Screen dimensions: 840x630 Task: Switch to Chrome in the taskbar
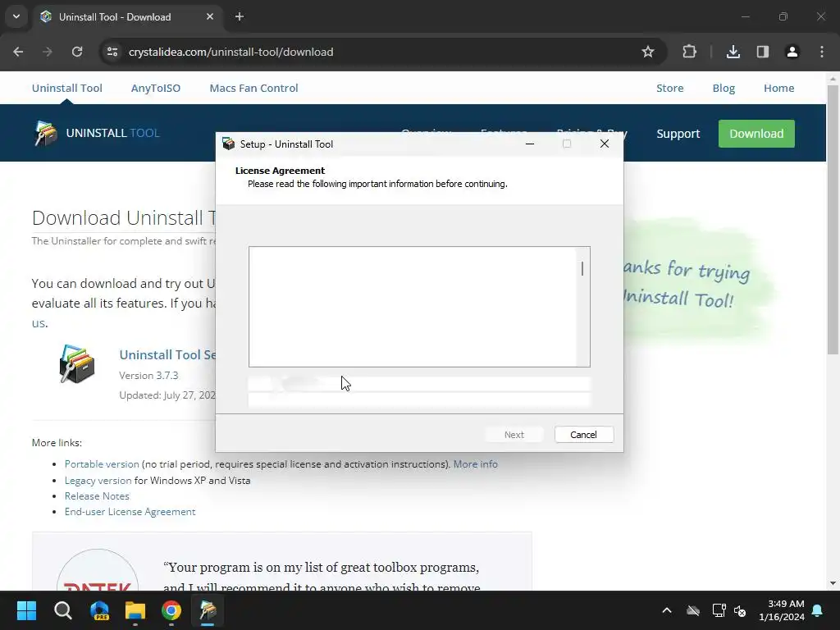[x=171, y=610]
